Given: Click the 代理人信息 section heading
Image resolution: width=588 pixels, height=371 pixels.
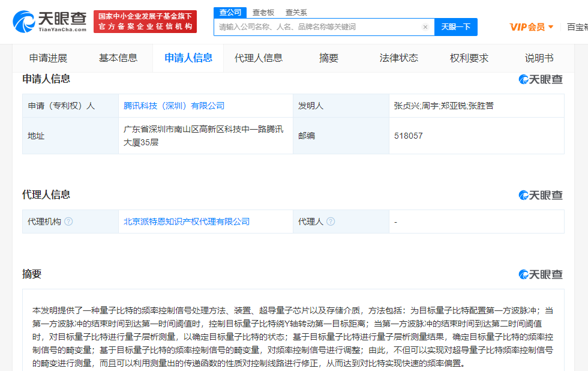Looking at the screenshot, I should [x=46, y=195].
